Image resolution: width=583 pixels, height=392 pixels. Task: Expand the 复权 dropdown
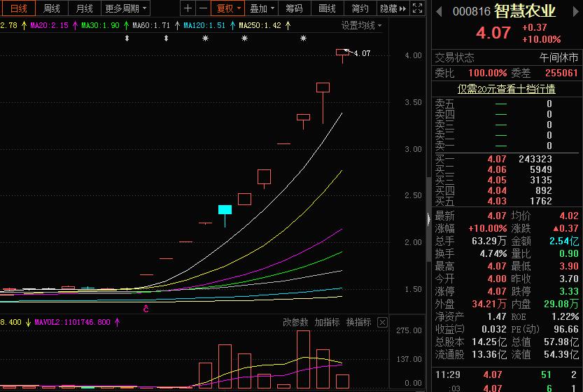coord(228,8)
